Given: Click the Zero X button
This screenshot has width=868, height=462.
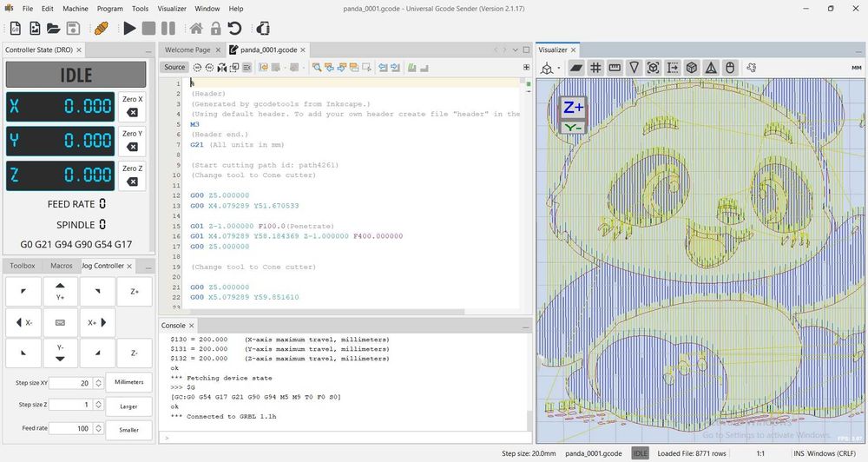Looking at the screenshot, I should [132, 106].
